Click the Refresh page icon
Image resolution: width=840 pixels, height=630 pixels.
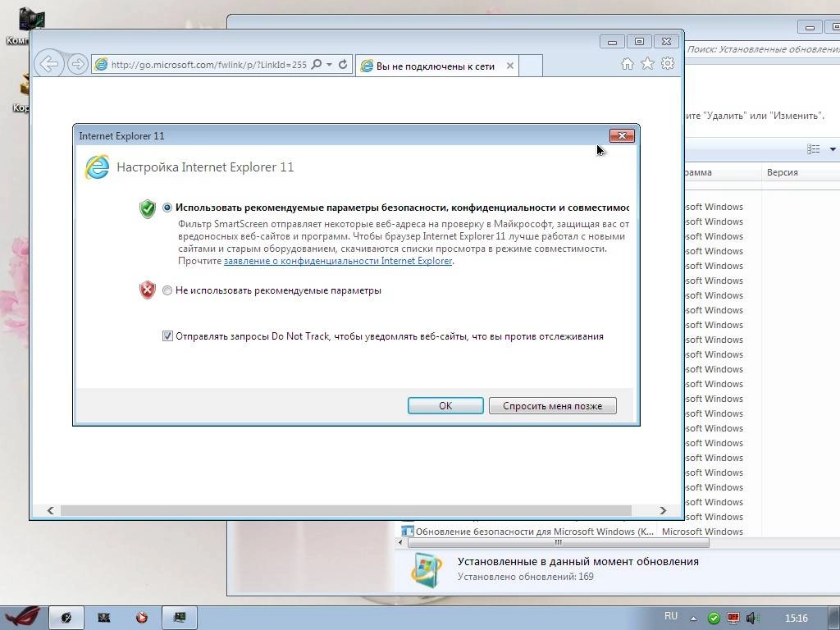point(343,64)
